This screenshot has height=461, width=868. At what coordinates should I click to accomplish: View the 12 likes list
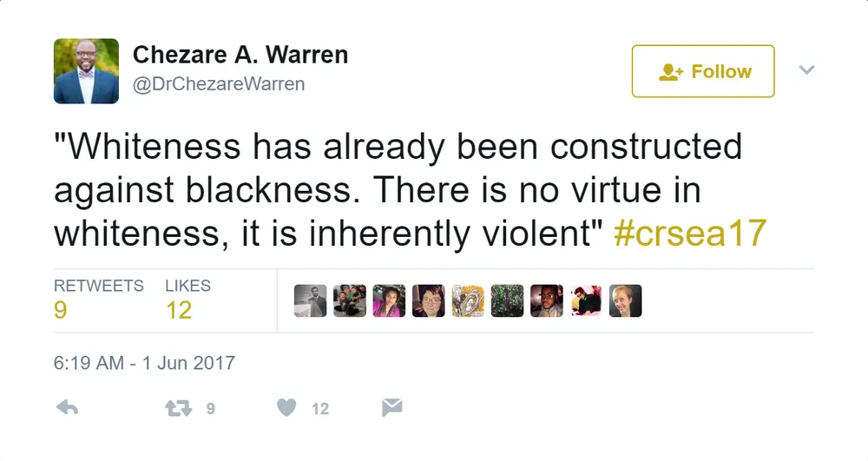coord(187,300)
